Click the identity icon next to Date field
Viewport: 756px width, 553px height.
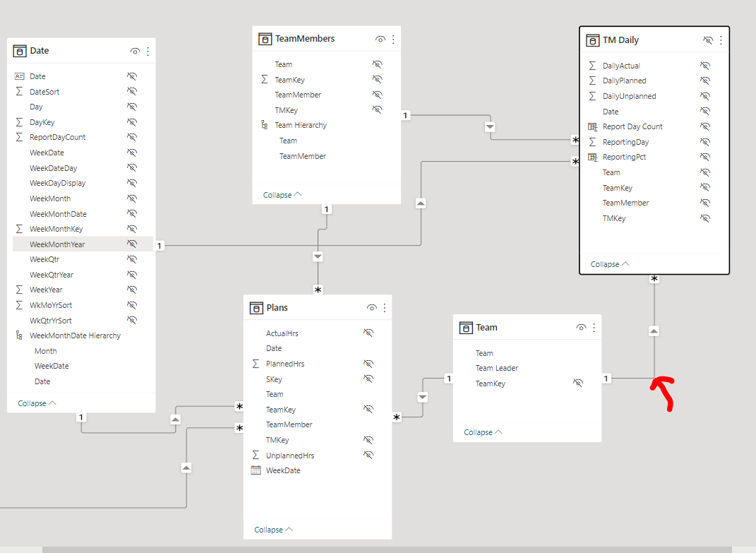click(x=19, y=76)
